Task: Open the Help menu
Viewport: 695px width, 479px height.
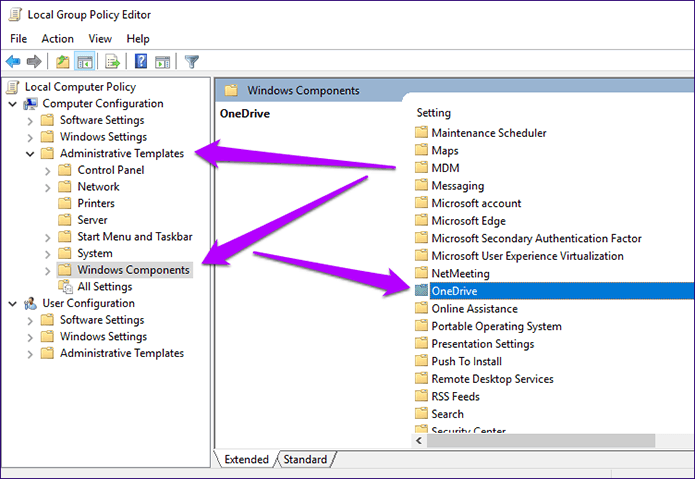Action: [138, 39]
